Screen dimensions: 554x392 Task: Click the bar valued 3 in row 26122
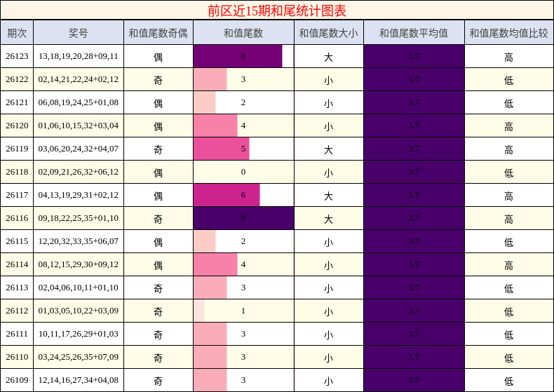210,79
